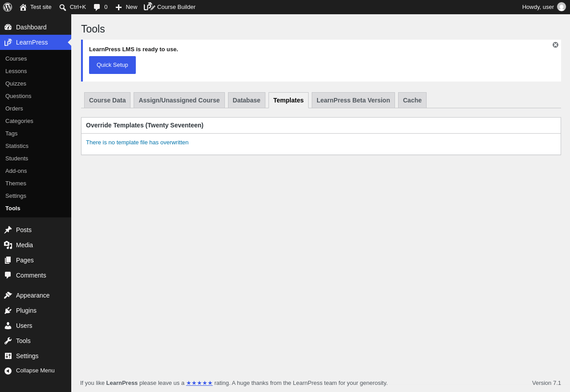
Task: Open Lessons in LearnPress submenu
Action: pyautogui.click(x=16, y=71)
